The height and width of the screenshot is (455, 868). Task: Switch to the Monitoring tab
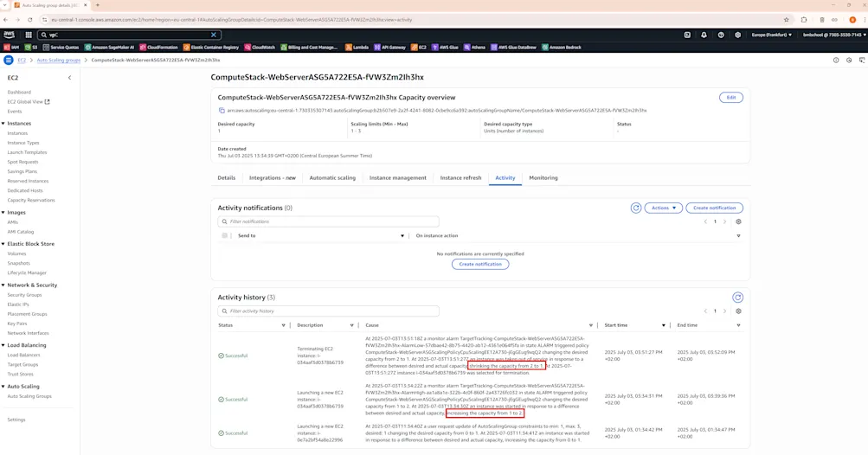coord(543,177)
